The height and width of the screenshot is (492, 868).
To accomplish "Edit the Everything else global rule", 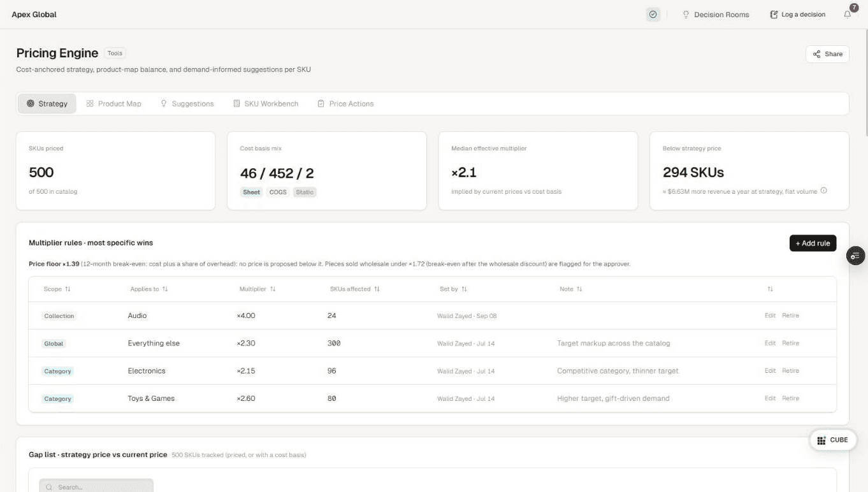I will coord(770,343).
